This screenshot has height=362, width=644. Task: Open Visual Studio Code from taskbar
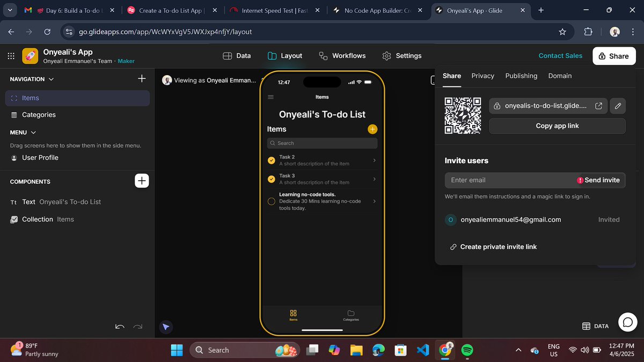(x=422, y=350)
